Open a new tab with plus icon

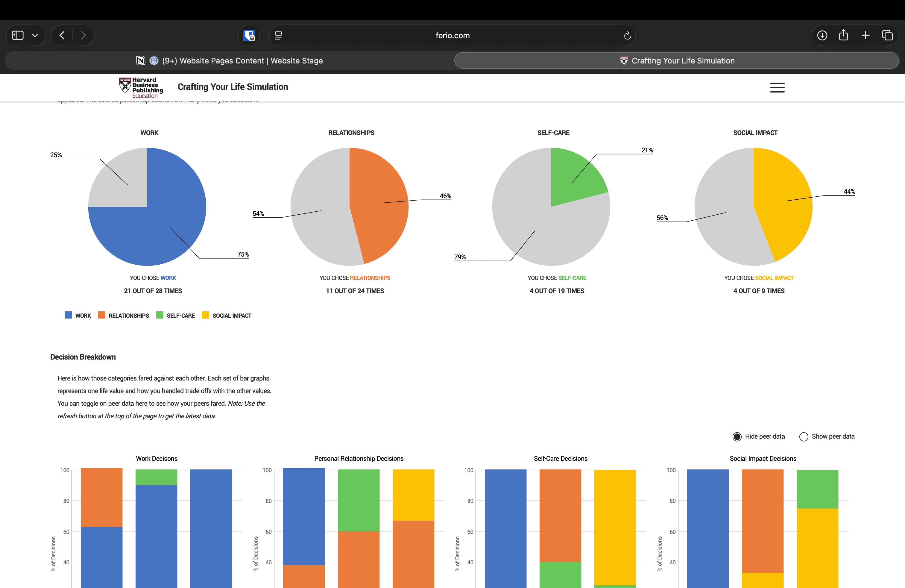point(865,35)
